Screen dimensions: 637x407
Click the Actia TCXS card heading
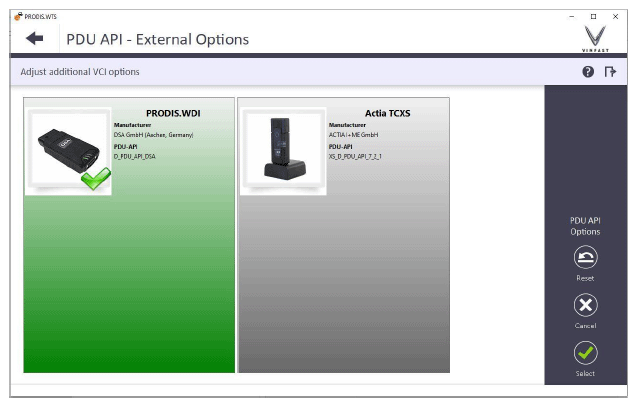pos(387,113)
